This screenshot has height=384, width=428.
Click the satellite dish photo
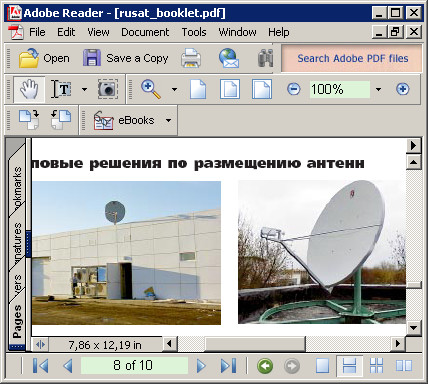coord(322,252)
